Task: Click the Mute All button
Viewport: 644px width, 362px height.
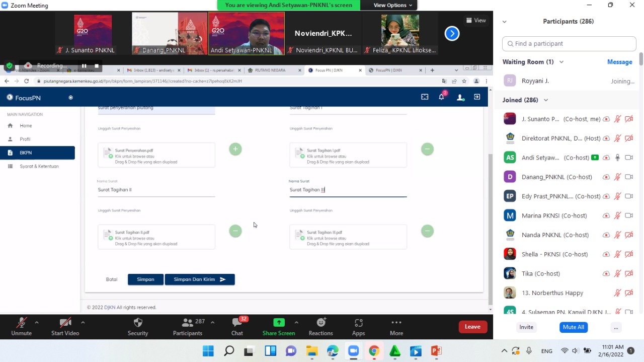Action: click(573, 327)
